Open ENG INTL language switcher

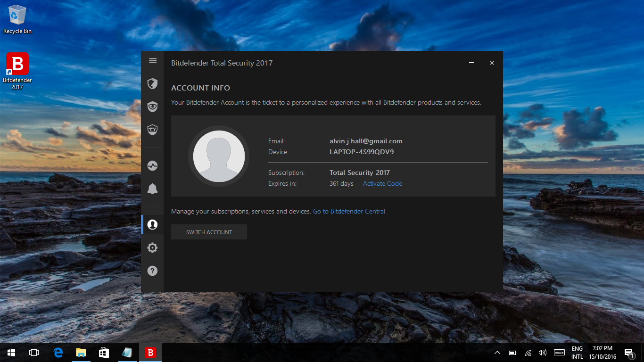(x=577, y=353)
